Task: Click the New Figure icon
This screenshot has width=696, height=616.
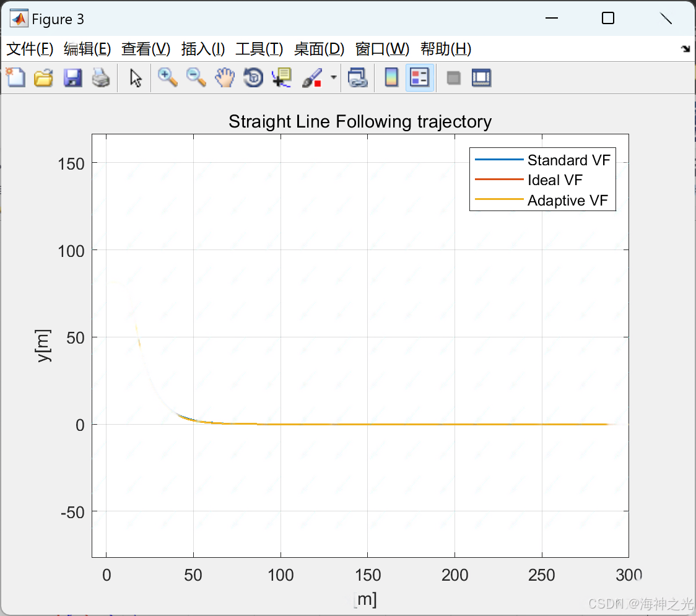Action: tap(15, 77)
